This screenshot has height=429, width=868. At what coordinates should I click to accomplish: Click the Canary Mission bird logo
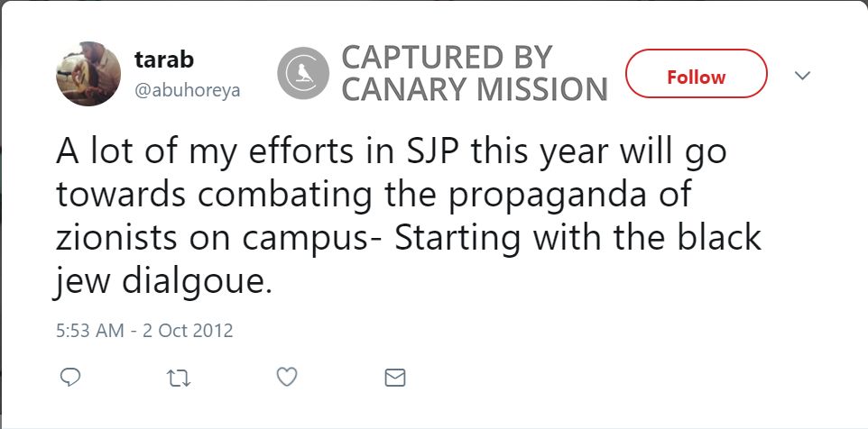pos(303,74)
